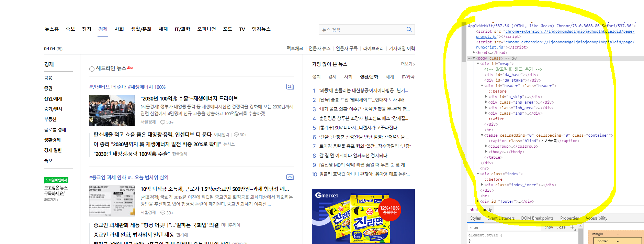Screen dimensions: 644x244
Task: Open 글로벌 경제 in the sidebar
Action: coord(55,130)
